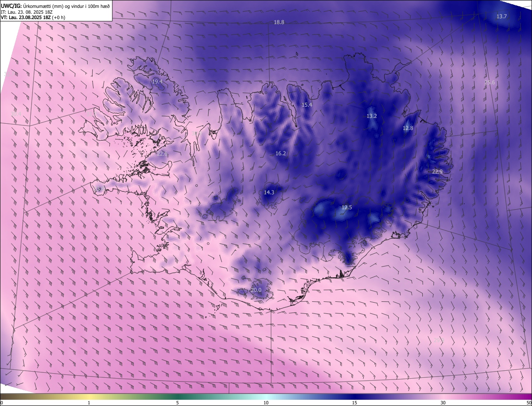Click the 18.8 value at the map's top

pyautogui.click(x=279, y=22)
